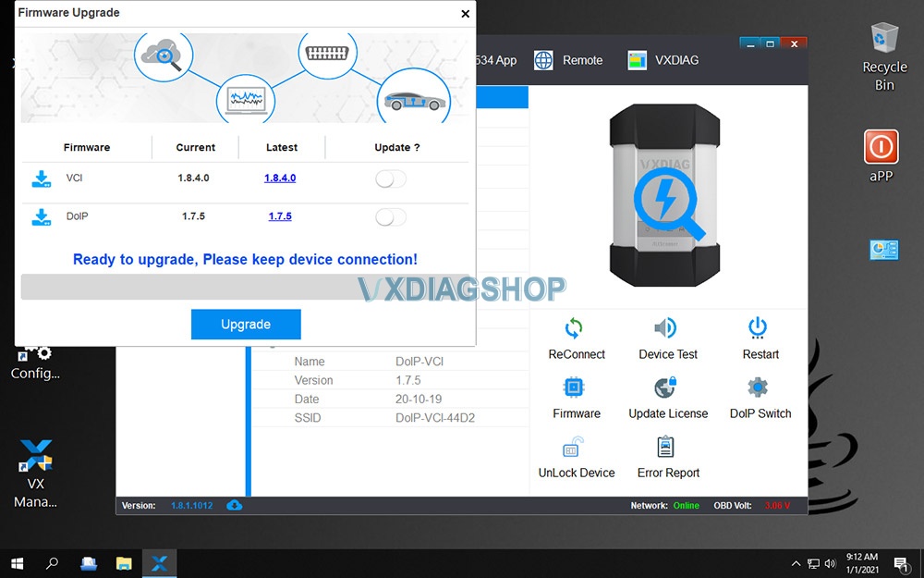Open the Recycle Bin desktop icon

[x=884, y=56]
